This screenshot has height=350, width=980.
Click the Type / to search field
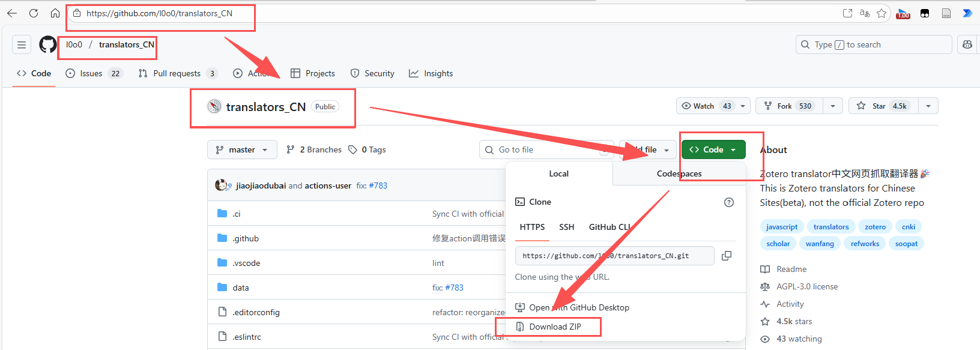tap(874, 44)
